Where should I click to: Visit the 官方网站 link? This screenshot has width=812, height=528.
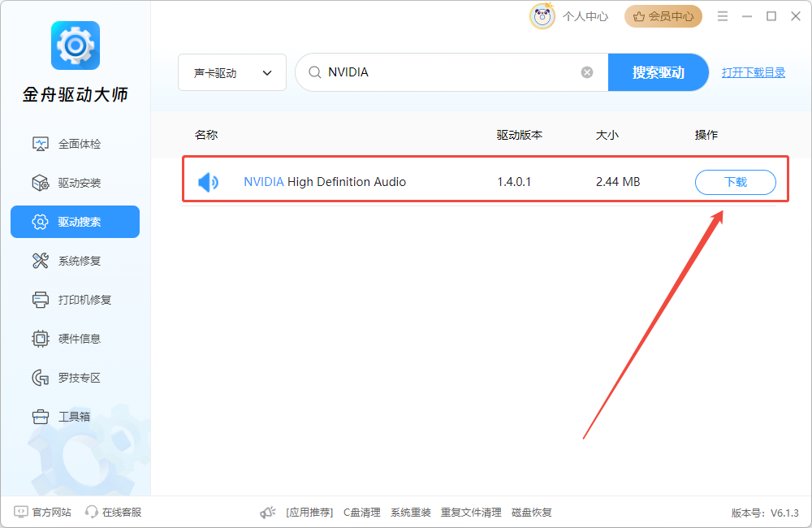click(x=52, y=513)
